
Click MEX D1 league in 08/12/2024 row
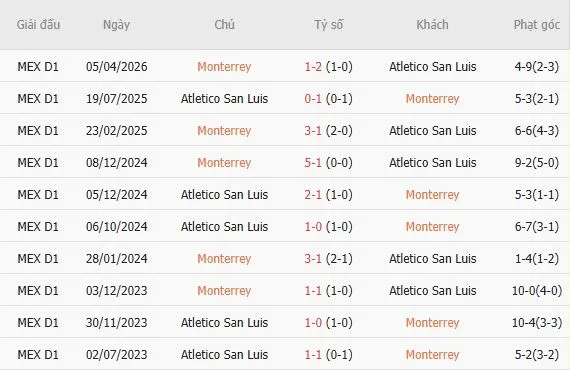coord(38,163)
